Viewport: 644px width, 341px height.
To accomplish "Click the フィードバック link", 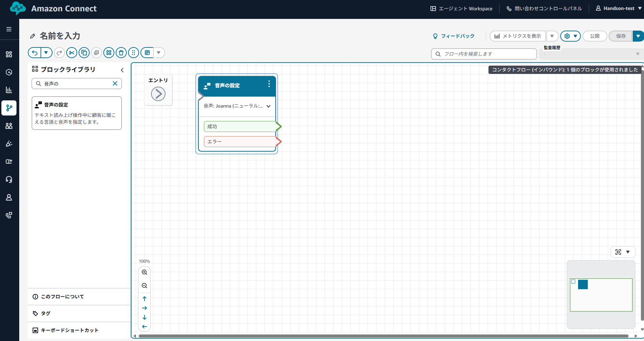I will point(453,36).
